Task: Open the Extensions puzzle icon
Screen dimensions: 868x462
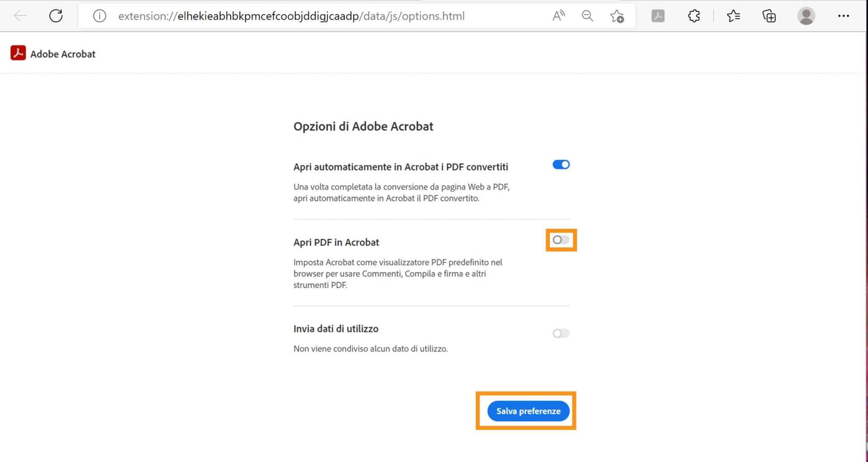Action: pyautogui.click(x=693, y=15)
